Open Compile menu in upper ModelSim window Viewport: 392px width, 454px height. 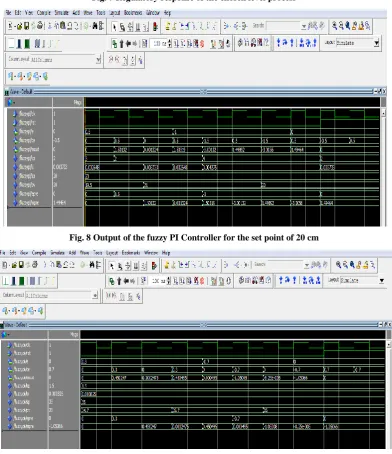(x=44, y=13)
